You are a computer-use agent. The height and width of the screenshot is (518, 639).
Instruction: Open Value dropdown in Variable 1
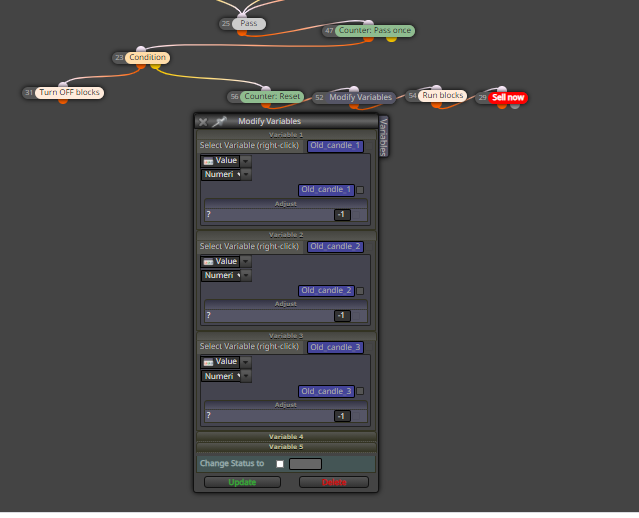pos(226,161)
